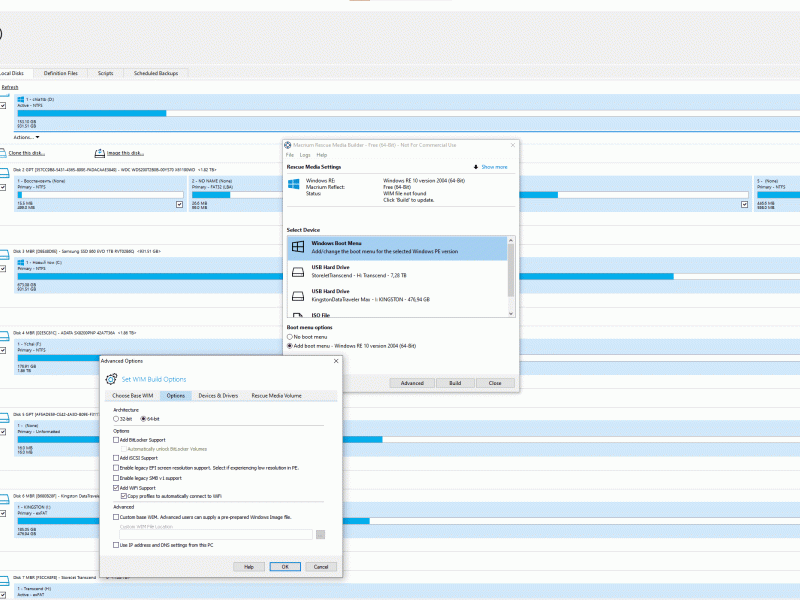Open the Actions... dropdown under the disk
This screenshot has height=600, width=800.
[26, 137]
